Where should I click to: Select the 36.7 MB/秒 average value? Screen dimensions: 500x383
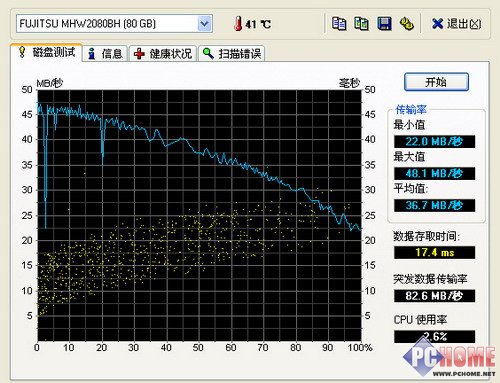point(434,205)
